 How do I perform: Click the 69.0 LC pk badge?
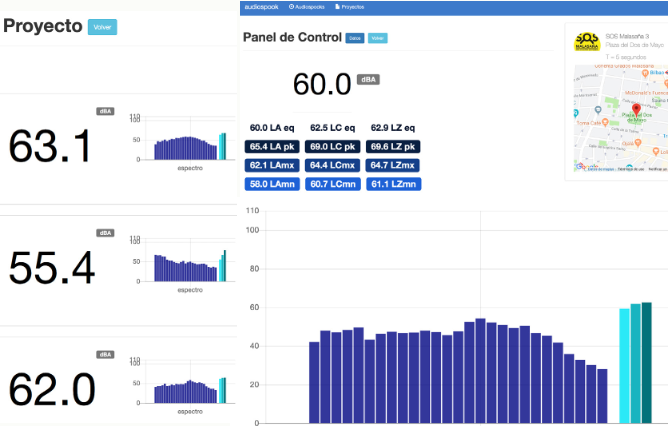[x=332, y=147]
